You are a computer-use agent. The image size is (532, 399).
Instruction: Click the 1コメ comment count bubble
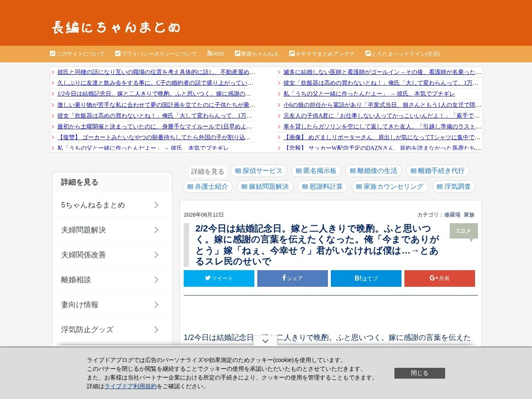pos(463,231)
